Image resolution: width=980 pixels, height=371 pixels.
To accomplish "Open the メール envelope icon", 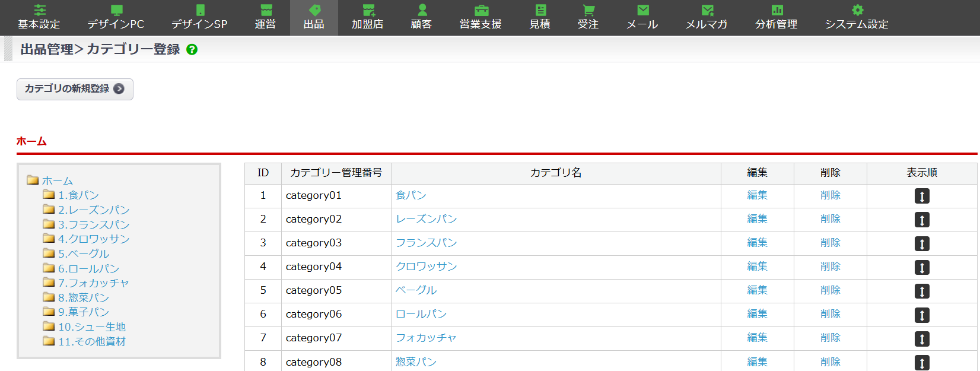I will point(643,10).
